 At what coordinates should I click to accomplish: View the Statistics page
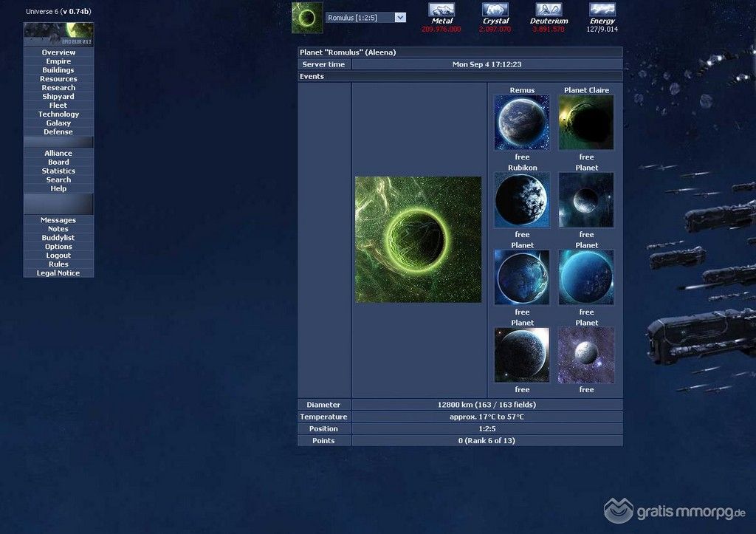click(58, 171)
